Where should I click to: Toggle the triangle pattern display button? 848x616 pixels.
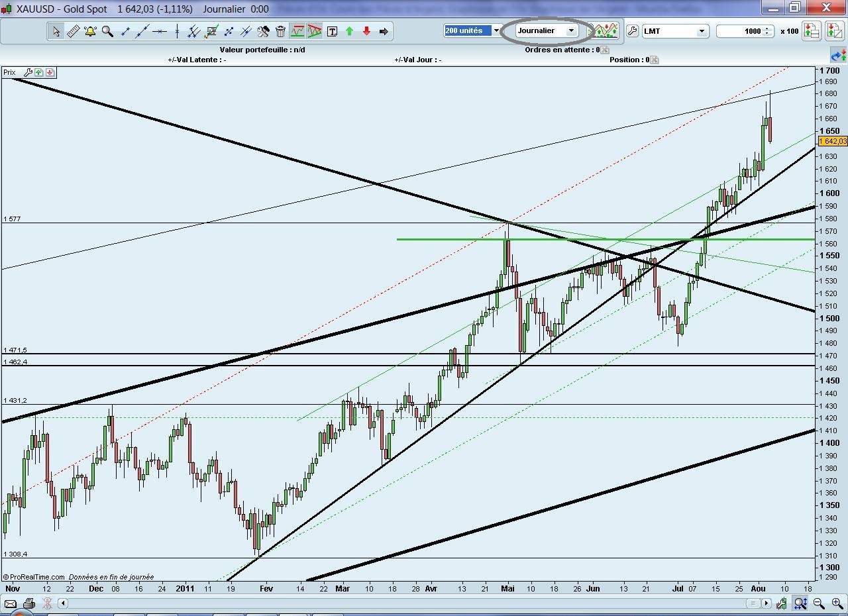coord(315,31)
